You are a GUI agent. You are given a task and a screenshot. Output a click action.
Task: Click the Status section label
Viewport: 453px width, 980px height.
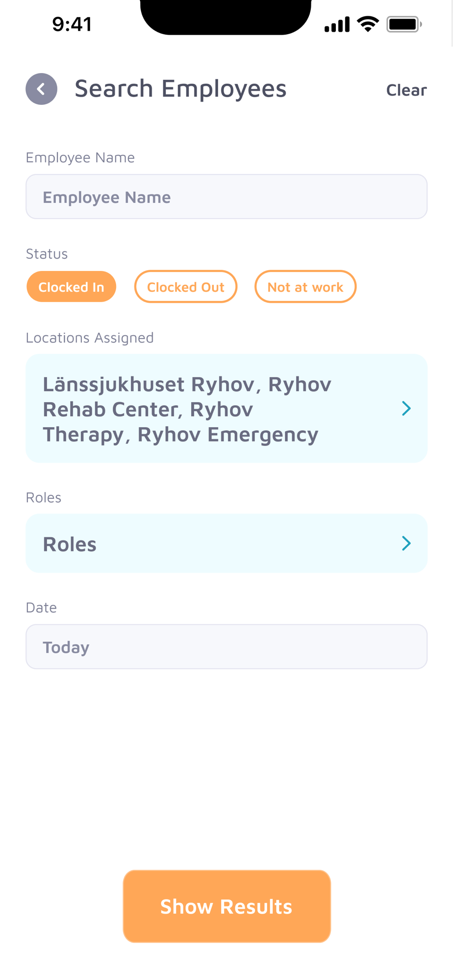(x=47, y=254)
